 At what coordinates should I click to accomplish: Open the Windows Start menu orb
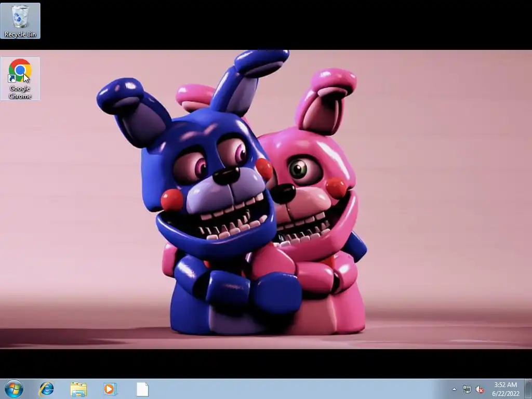pyautogui.click(x=14, y=389)
